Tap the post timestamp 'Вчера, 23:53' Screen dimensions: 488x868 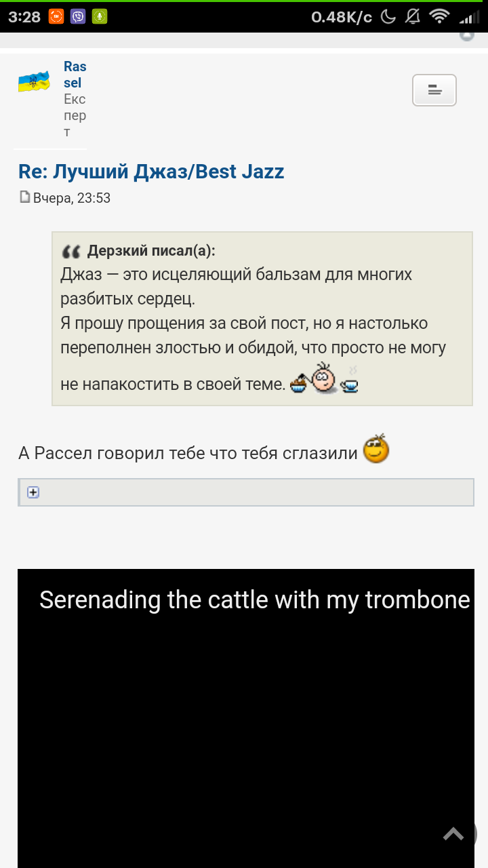pos(72,198)
